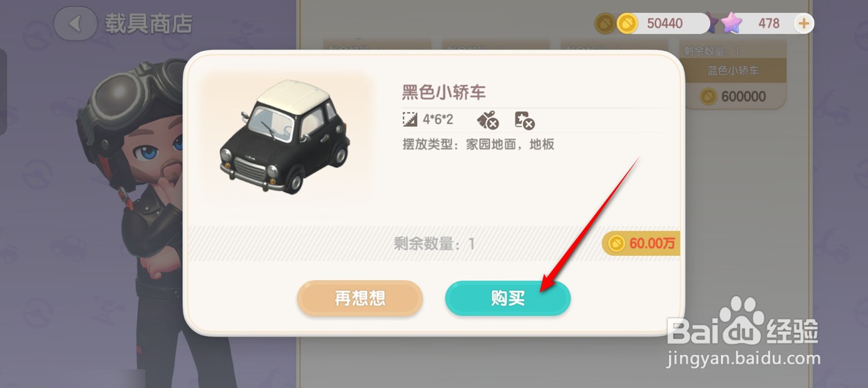Tap the coin icon next to 600000
868x388 pixels.
(x=708, y=96)
